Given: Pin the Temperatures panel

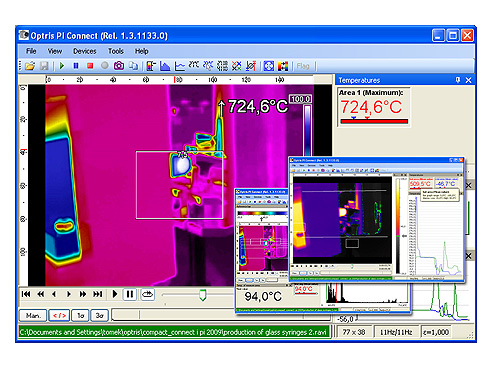Looking at the screenshot, I should (x=458, y=80).
